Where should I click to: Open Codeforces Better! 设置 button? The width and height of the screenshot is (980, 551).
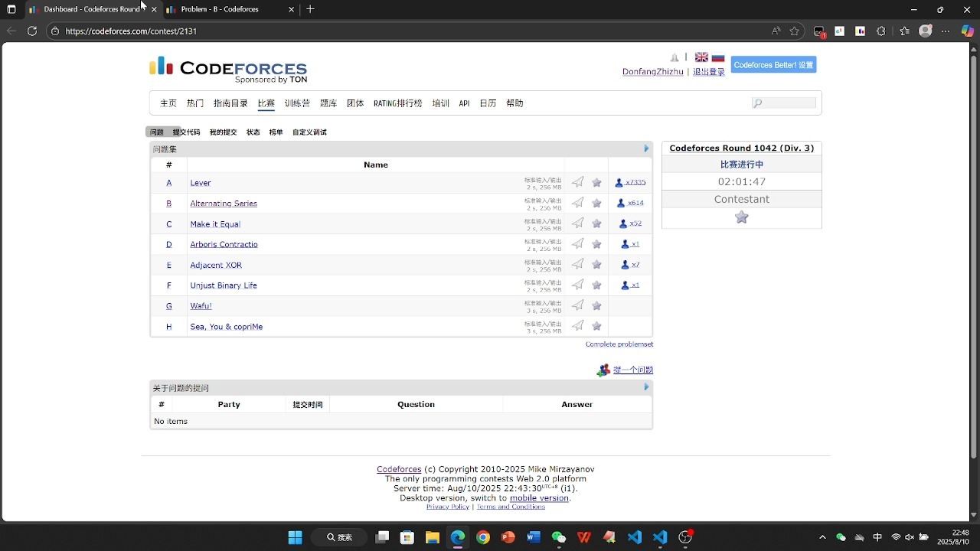coord(773,65)
